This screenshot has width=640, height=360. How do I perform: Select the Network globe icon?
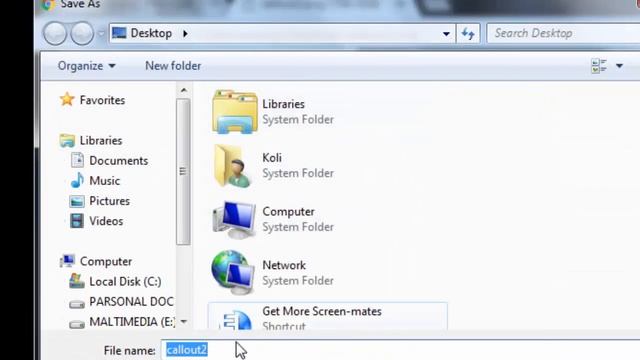234,272
